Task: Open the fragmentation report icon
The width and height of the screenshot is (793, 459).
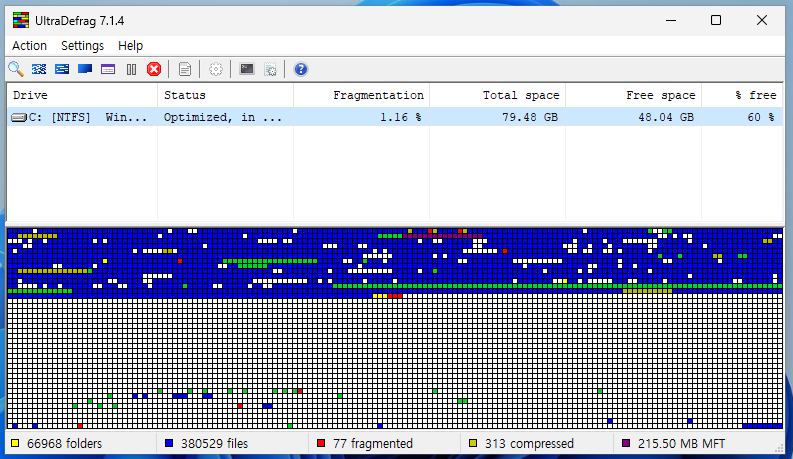Action: [185, 69]
